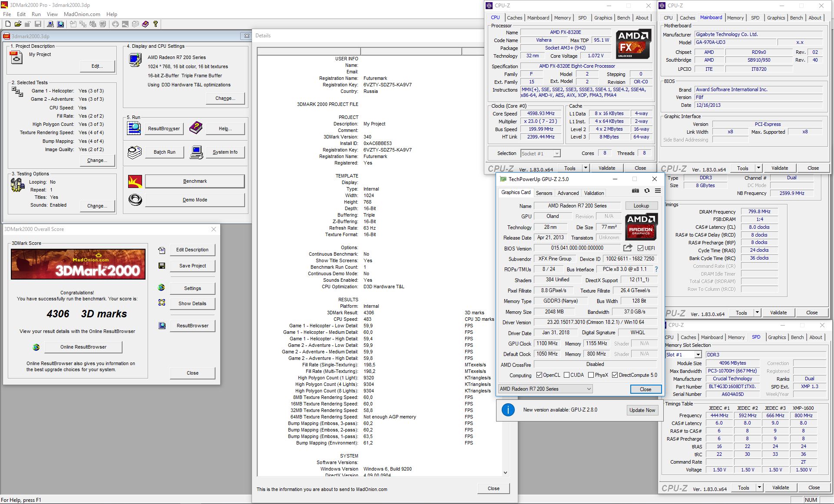This screenshot has height=504, width=834.
Task: Click the Demo Mode disc toolbar icon
Action: click(116, 24)
